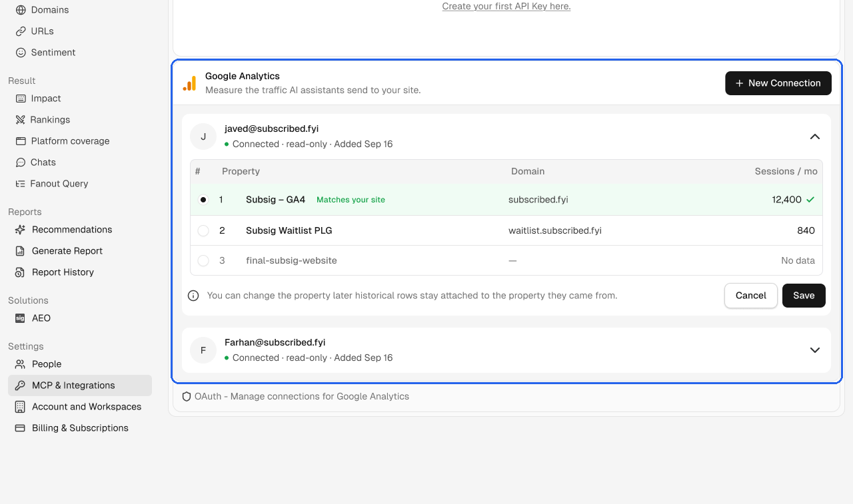Click the 'Sessions / mo' column header
Viewport: 853px width, 504px height.
786,171
